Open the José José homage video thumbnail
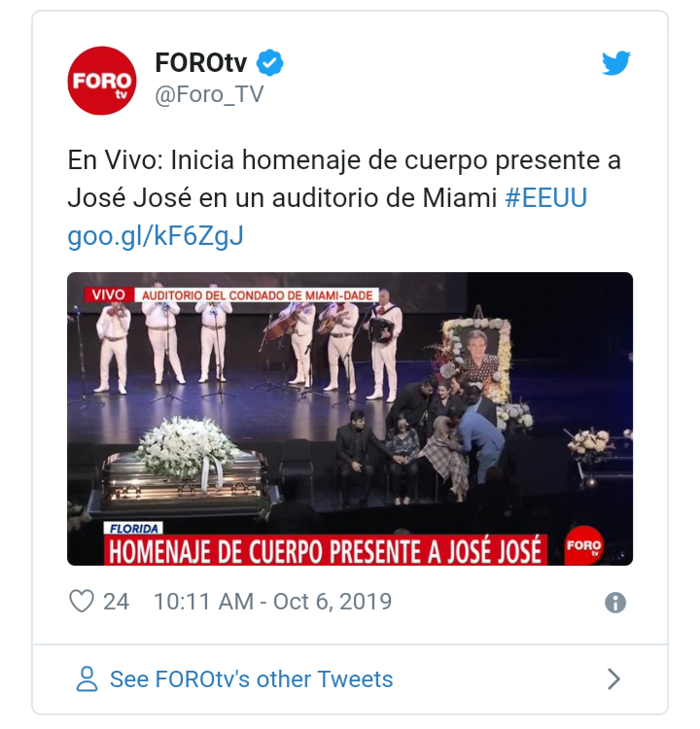Screen dimensions: 700x729 tap(350, 419)
